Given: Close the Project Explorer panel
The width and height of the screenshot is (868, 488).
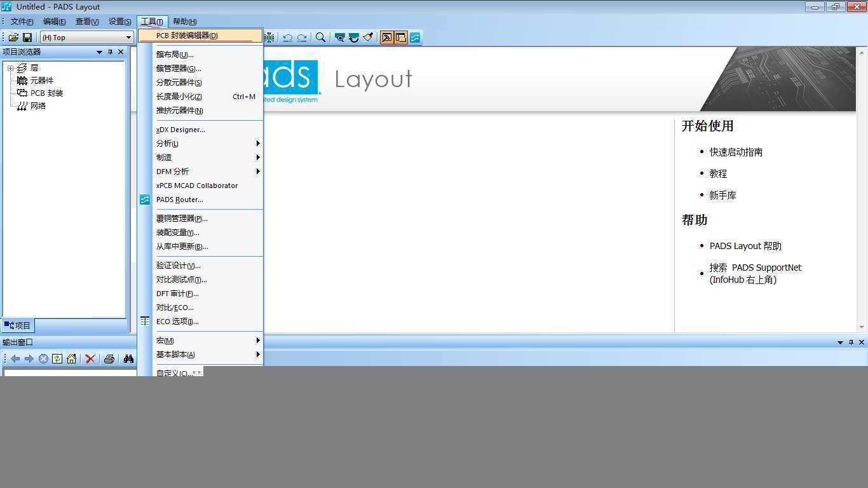Looking at the screenshot, I should [x=121, y=52].
